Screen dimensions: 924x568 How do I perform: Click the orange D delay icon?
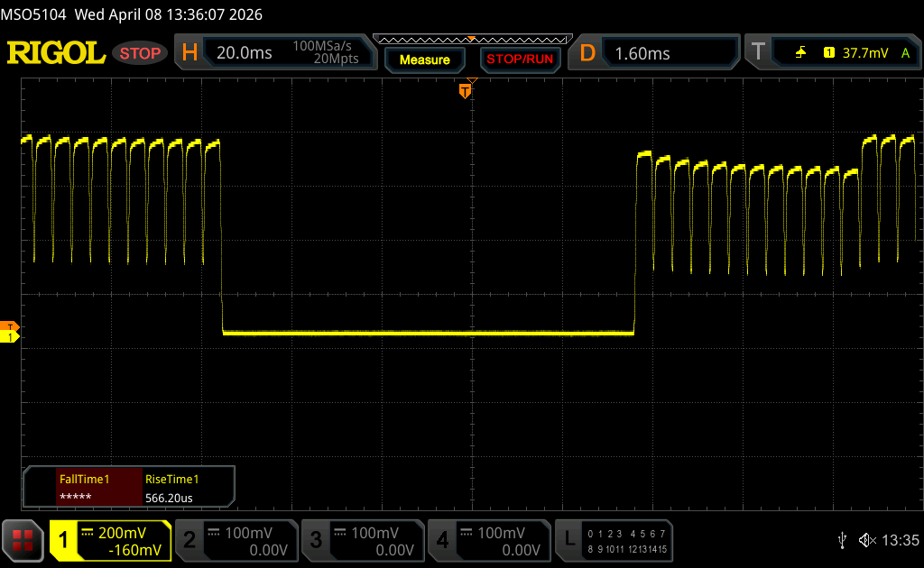pyautogui.click(x=587, y=53)
